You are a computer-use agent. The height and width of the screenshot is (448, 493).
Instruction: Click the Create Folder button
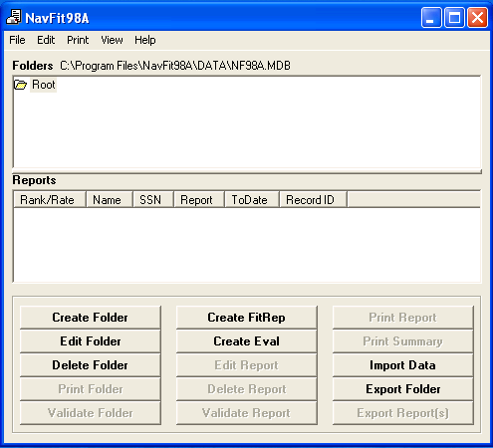(91, 318)
